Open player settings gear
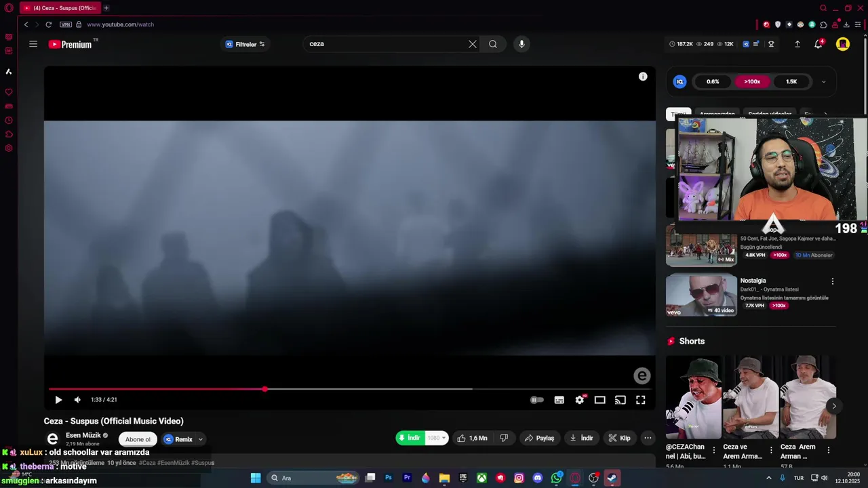 click(580, 400)
